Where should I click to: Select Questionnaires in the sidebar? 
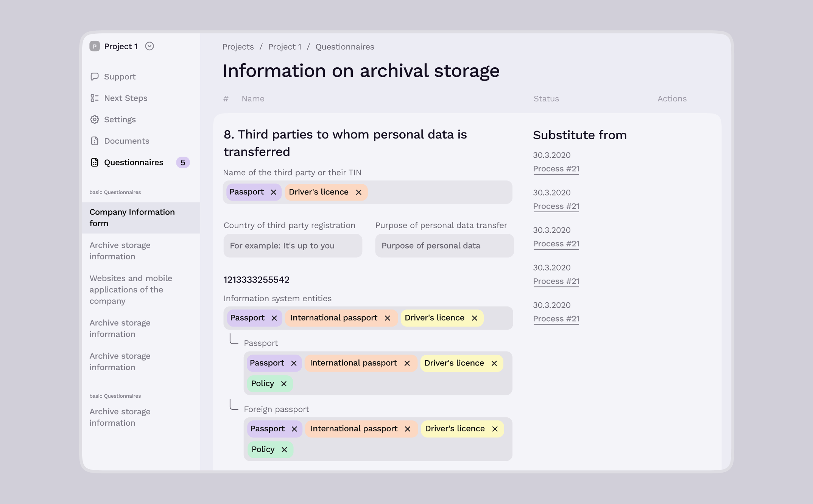(127, 162)
